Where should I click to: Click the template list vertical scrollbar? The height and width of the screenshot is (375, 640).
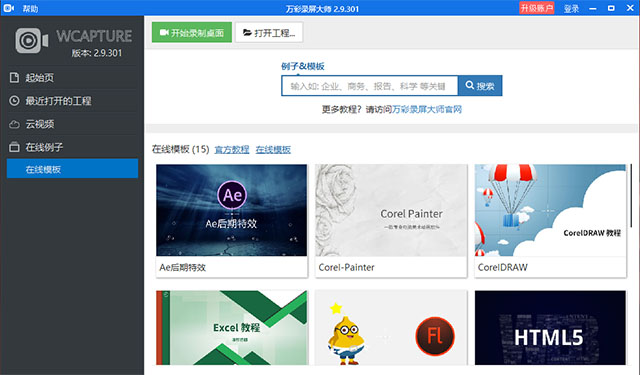631,196
